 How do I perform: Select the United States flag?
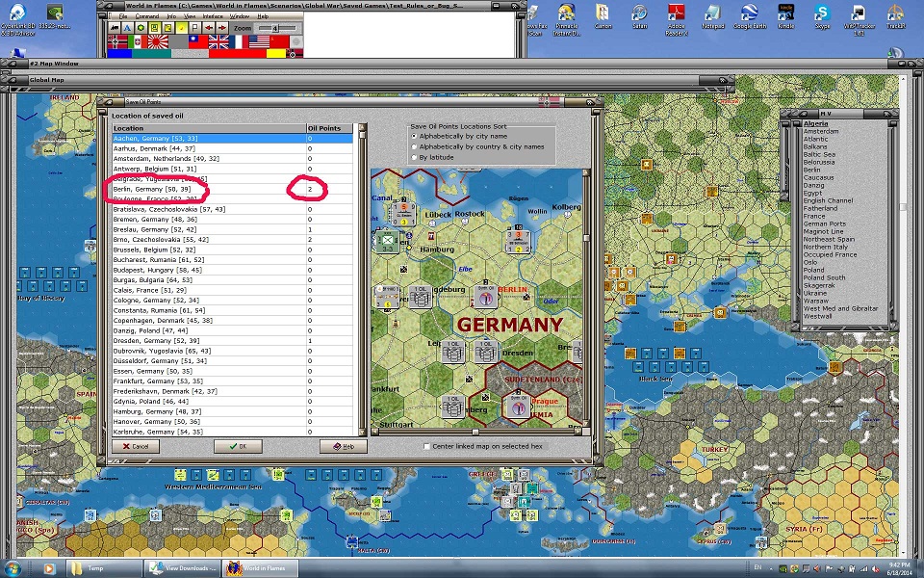259,41
